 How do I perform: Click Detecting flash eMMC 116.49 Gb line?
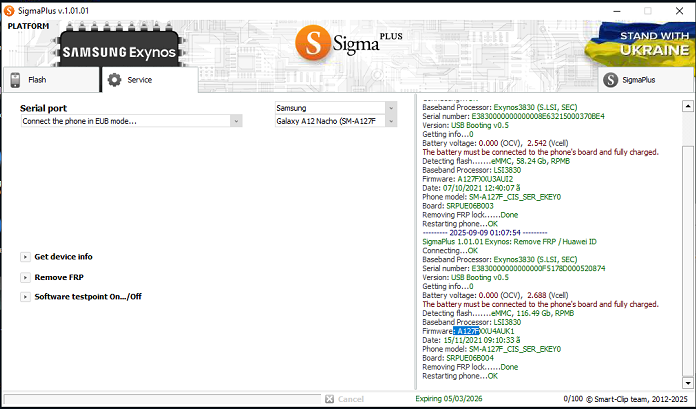point(498,313)
